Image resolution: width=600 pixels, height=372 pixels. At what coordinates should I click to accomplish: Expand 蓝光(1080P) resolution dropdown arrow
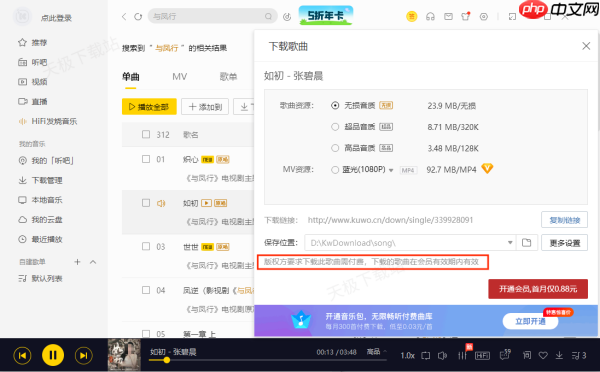(x=391, y=170)
